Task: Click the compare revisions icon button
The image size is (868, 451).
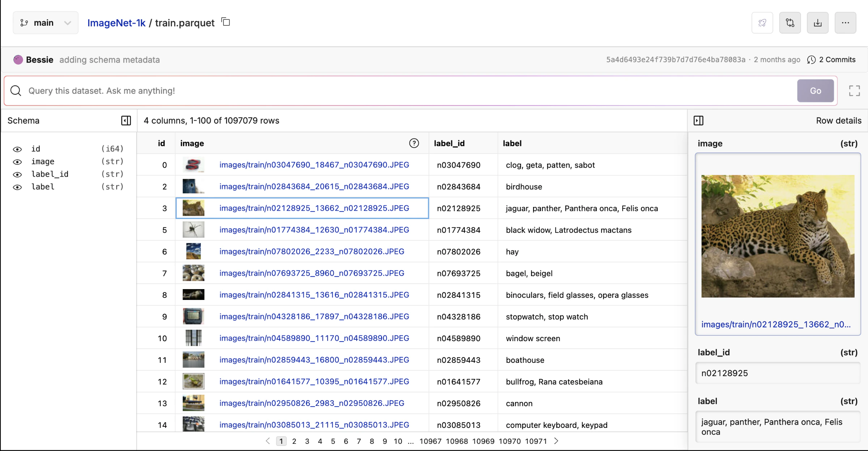Action: click(790, 23)
